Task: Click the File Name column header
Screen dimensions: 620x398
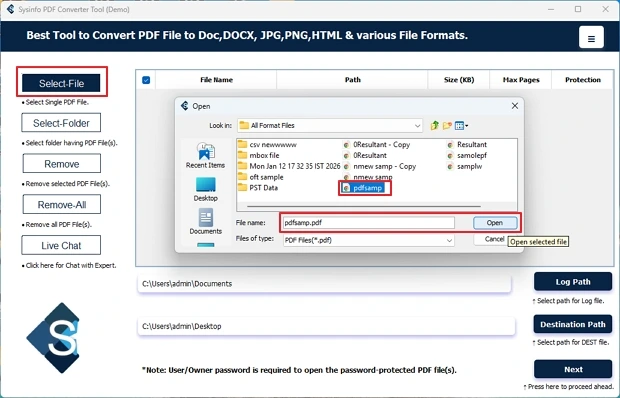Action: coord(216,80)
